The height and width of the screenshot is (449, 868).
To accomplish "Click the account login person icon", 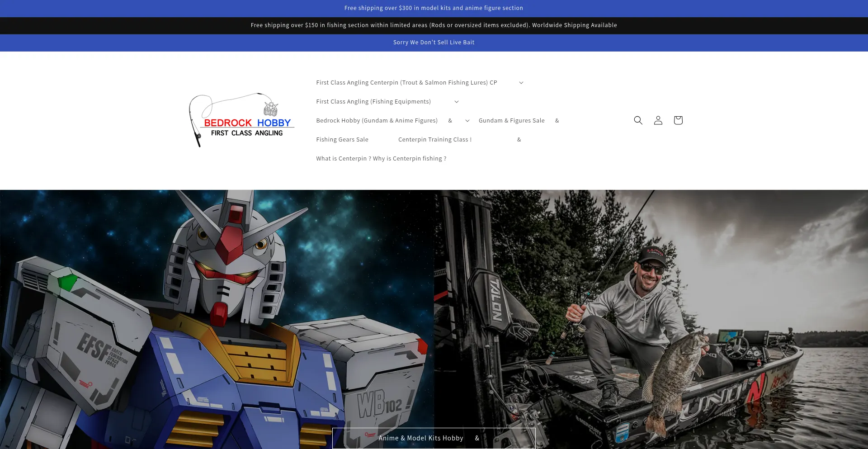I will tap(658, 120).
